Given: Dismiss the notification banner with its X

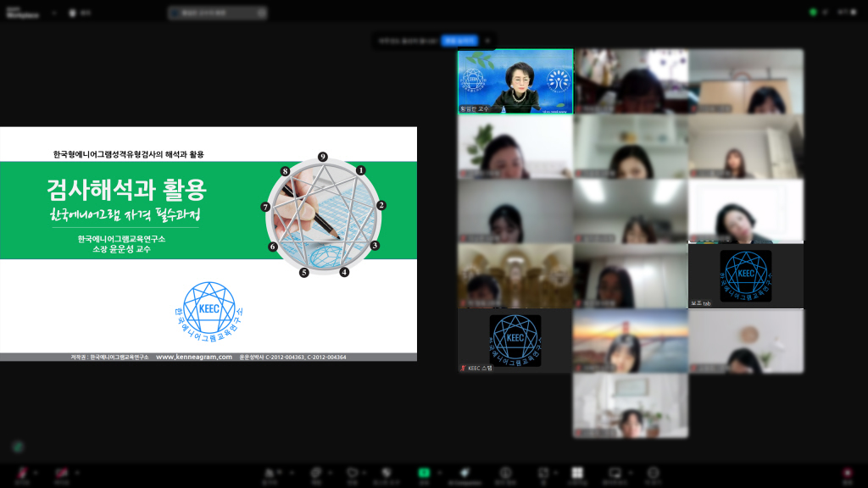Looking at the screenshot, I should (487, 41).
